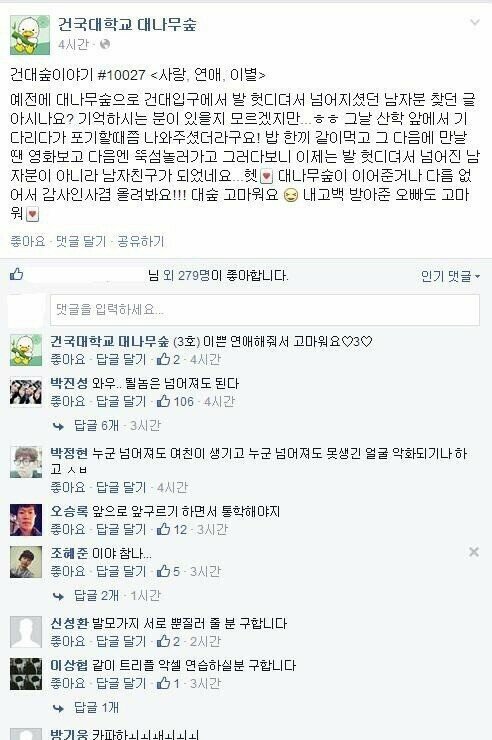Screen dimensions: 492x740
Task: Dismiss 조혜준's comment with the X icon
Action: (x=474, y=552)
